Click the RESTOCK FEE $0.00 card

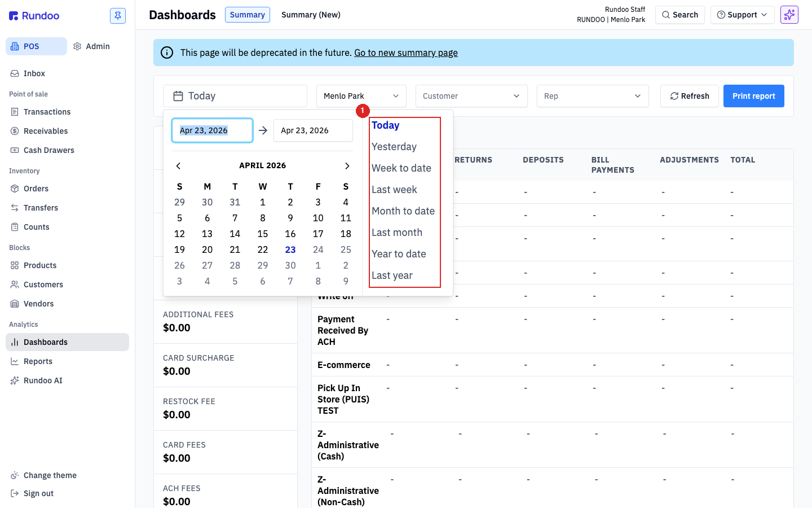click(x=226, y=409)
